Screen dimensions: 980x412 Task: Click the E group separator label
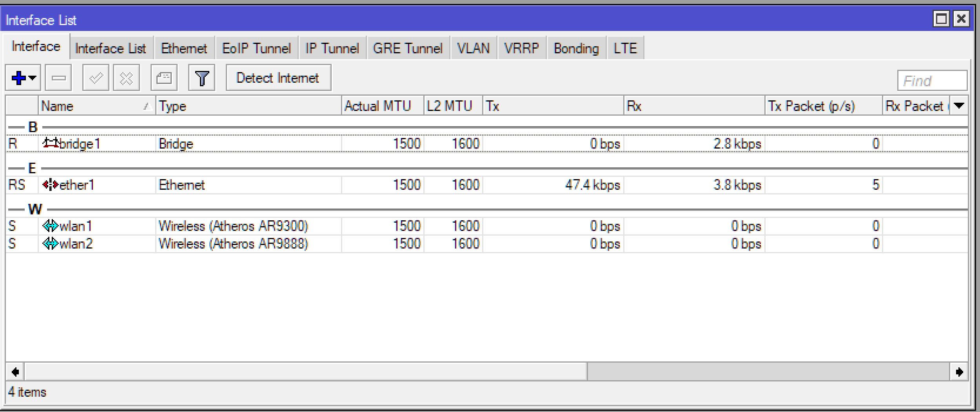32,168
